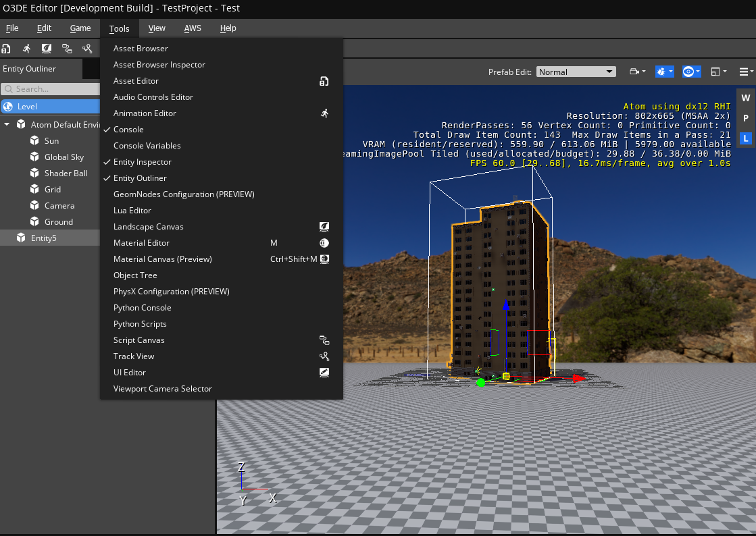Click Script Canvas menu row icon
This screenshot has width=756, height=536.
pos(324,340)
